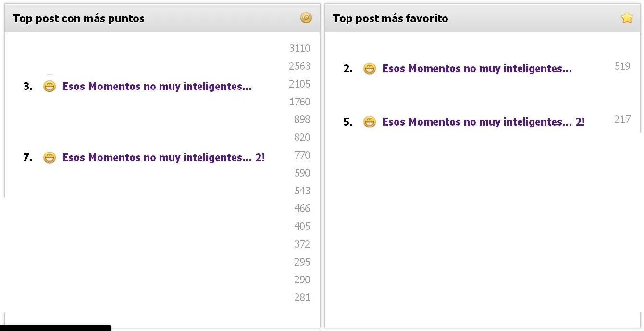The image size is (644, 331).
Task: Click the star icon on the favorites panel
Action: tap(626, 17)
